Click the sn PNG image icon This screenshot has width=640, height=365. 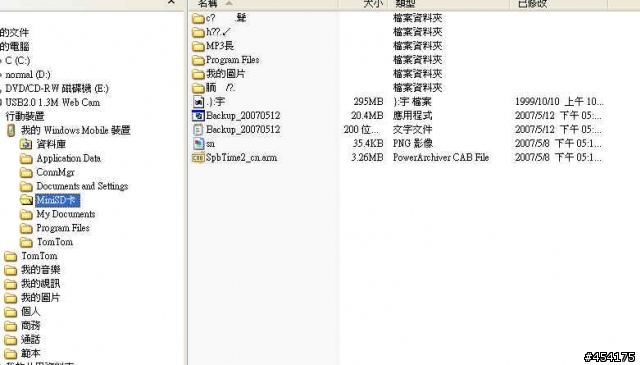pos(198,143)
